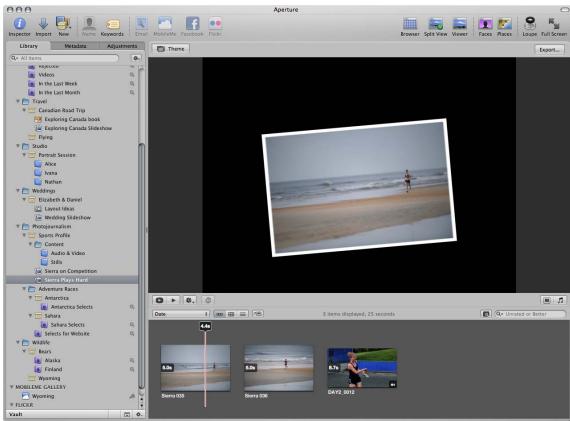Open the Places view icon
The width and height of the screenshot is (570, 421).
tap(504, 24)
